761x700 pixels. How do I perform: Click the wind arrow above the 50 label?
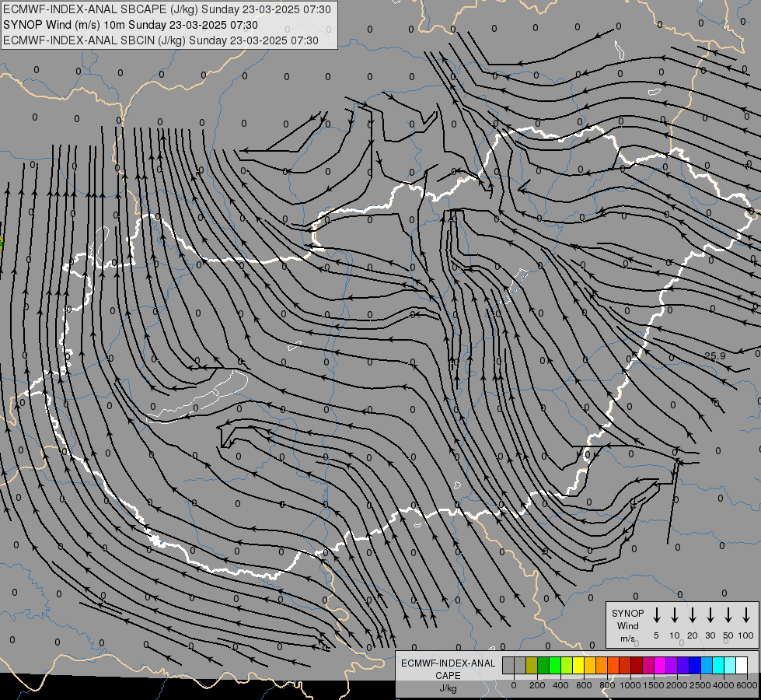(x=728, y=615)
